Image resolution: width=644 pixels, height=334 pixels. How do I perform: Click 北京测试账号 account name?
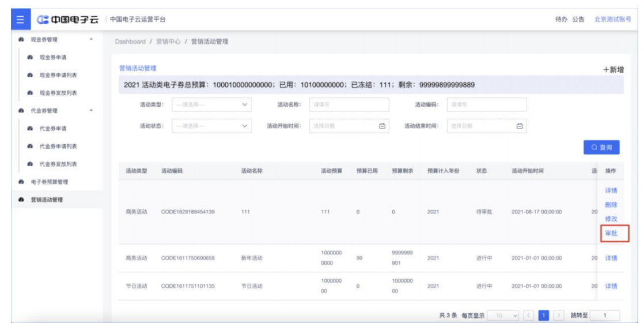(613, 20)
